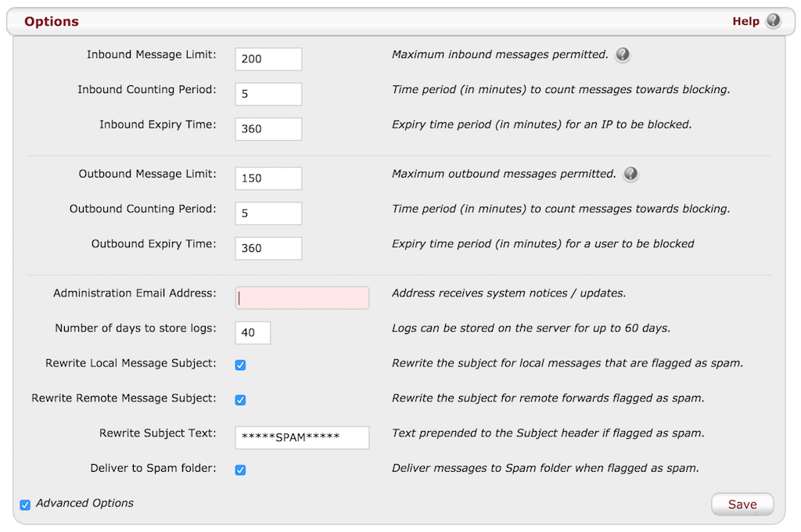
Task: Click the Help question mark icon in header
Action: [x=774, y=21]
